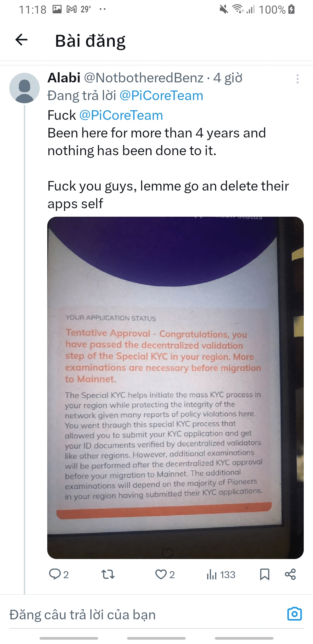
Task: Open the @PiCoreTeam link in reply line
Action: click(x=161, y=96)
